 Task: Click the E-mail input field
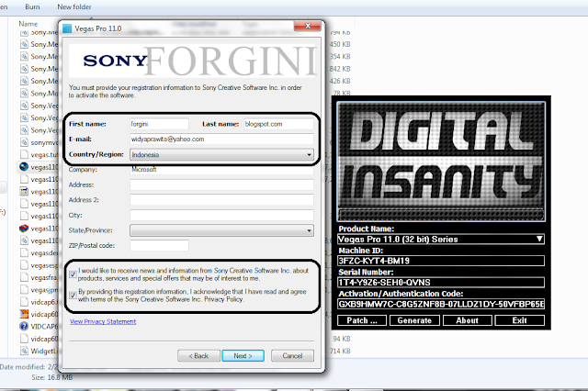(221, 140)
